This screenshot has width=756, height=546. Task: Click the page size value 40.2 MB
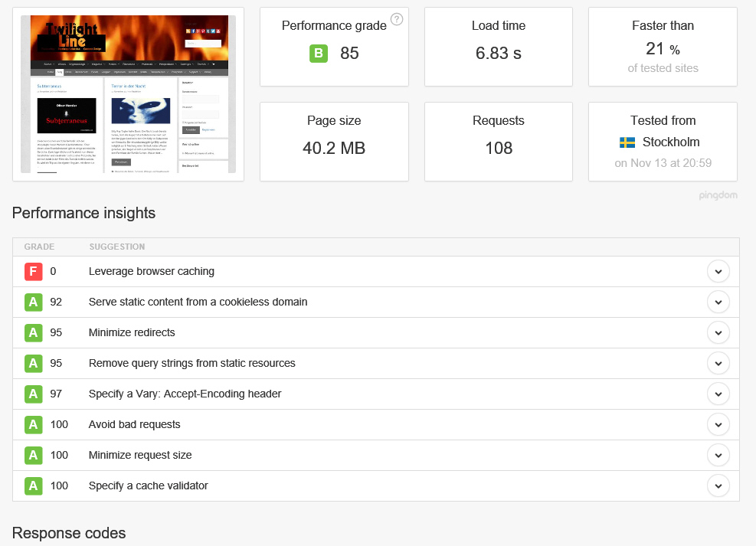334,148
